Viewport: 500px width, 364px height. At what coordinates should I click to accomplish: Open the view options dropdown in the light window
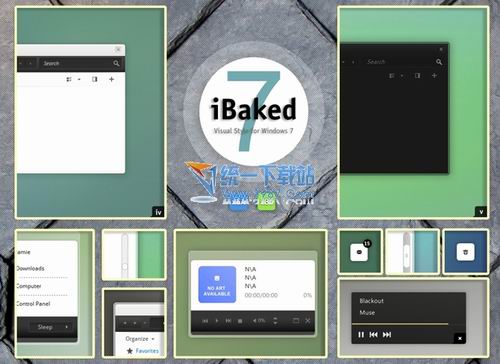tap(79, 79)
